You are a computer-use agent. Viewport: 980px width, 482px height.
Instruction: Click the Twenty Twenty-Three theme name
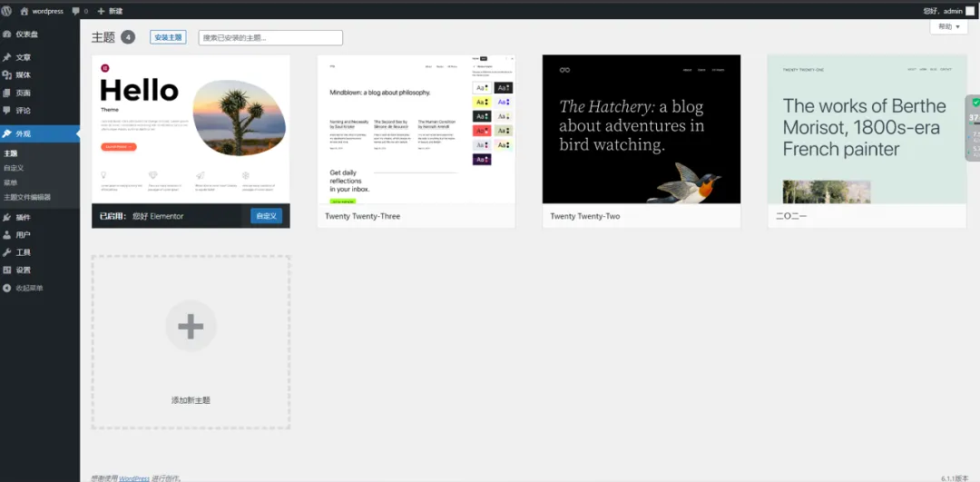pyautogui.click(x=362, y=216)
